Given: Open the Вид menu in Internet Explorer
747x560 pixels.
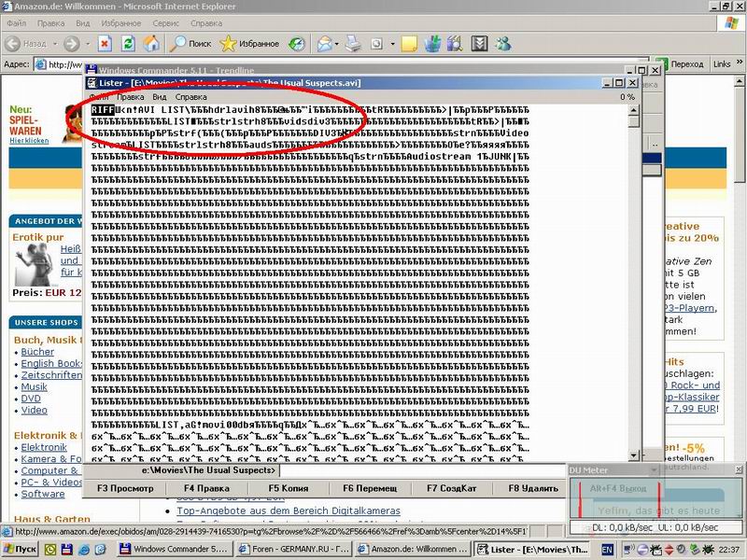Looking at the screenshot, I should tap(83, 22).
